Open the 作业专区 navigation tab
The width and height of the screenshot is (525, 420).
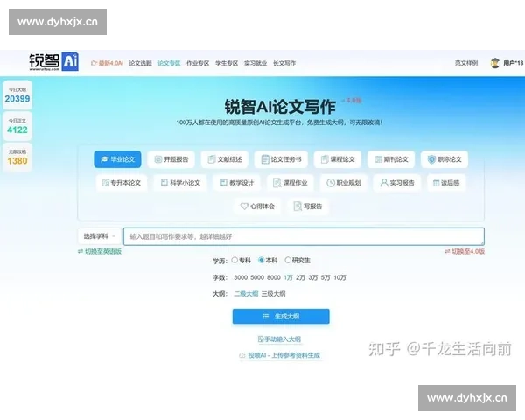198,63
